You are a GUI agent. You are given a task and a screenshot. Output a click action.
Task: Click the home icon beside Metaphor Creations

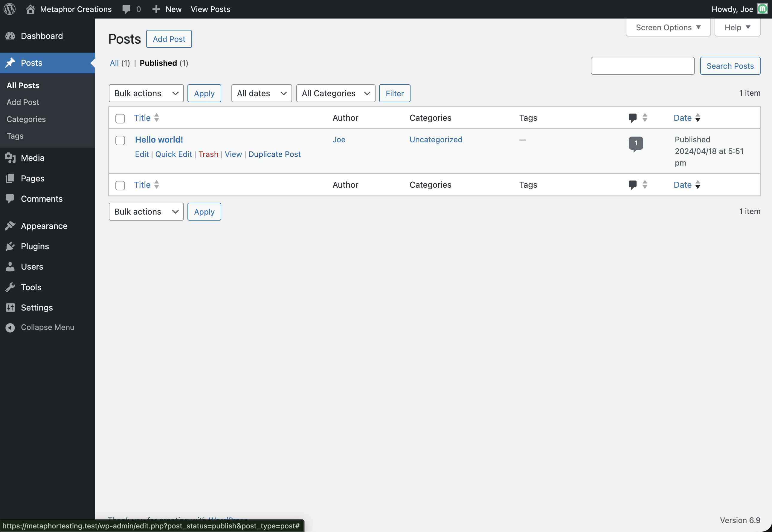click(30, 9)
